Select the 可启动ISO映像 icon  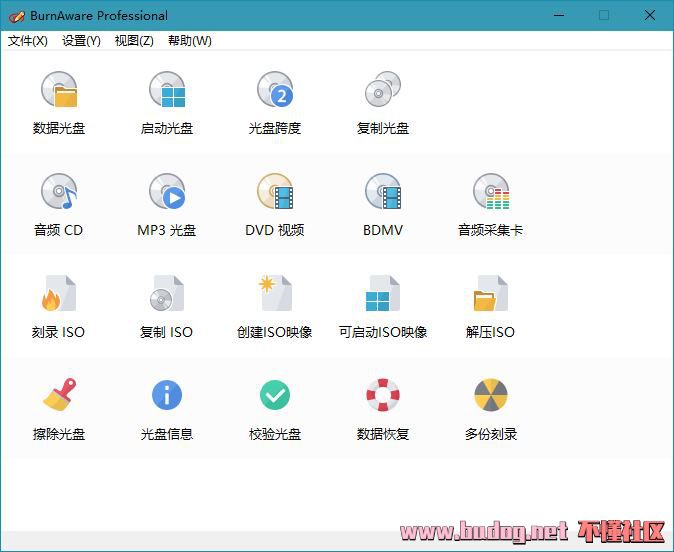click(383, 293)
